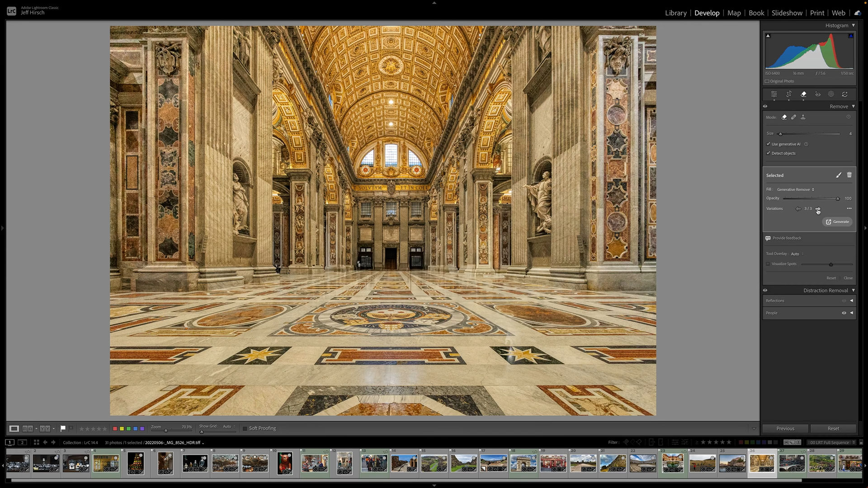The width and height of the screenshot is (868, 488).
Task: Enable Soft Proofing
Action: 245,428
